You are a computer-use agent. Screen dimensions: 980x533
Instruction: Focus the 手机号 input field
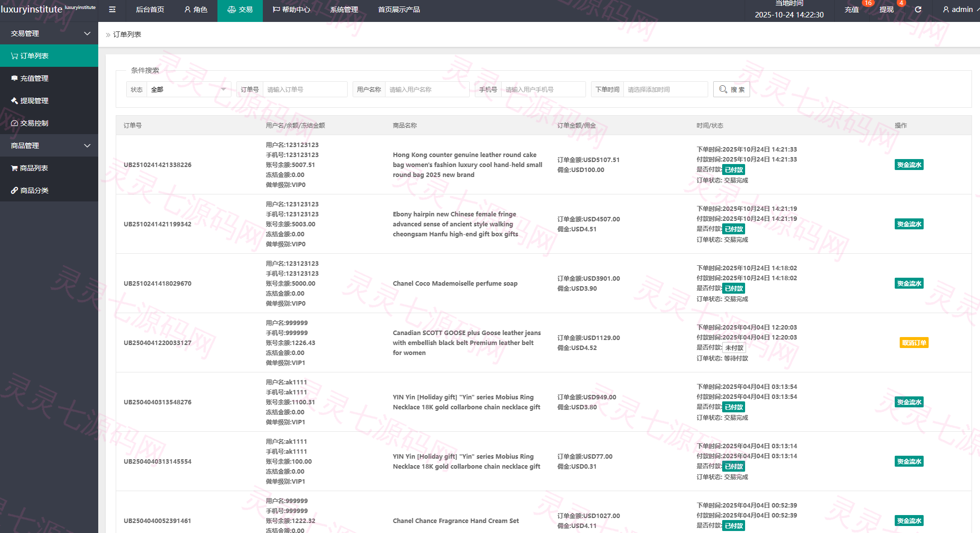click(x=543, y=89)
